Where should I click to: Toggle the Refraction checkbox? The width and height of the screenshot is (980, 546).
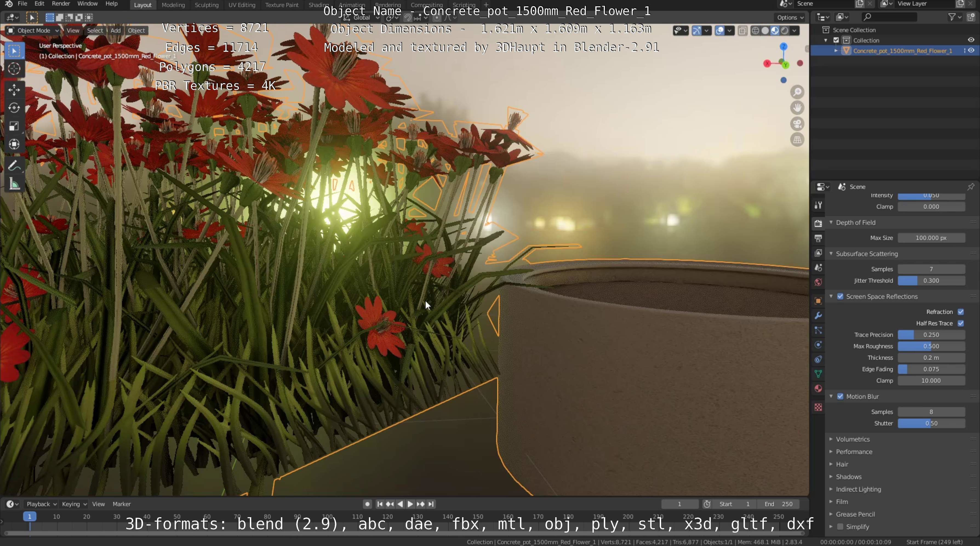point(961,312)
